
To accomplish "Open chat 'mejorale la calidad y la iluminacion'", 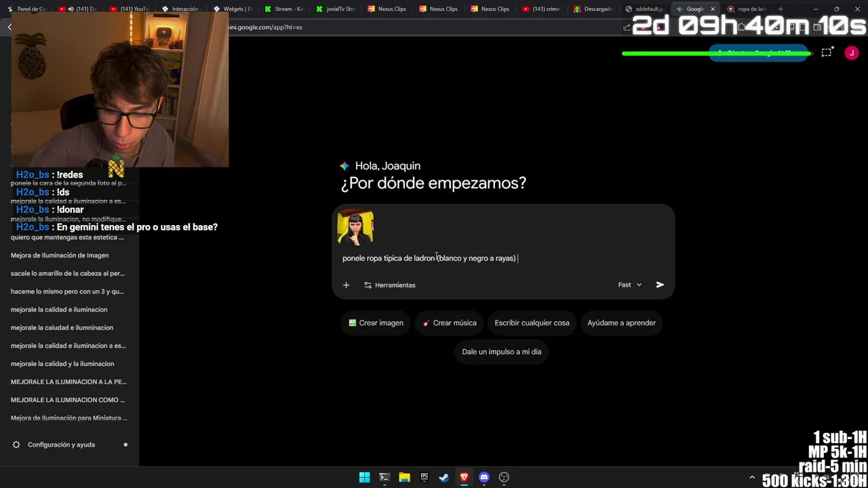I will [68, 364].
